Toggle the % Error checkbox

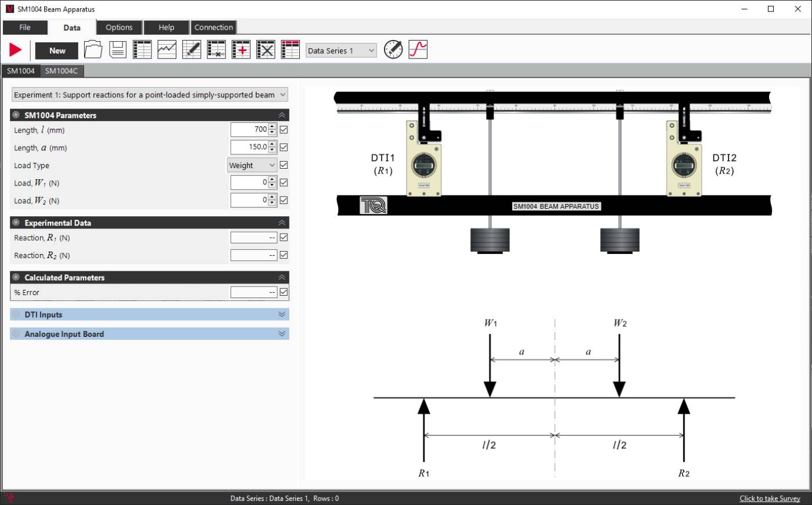(284, 292)
